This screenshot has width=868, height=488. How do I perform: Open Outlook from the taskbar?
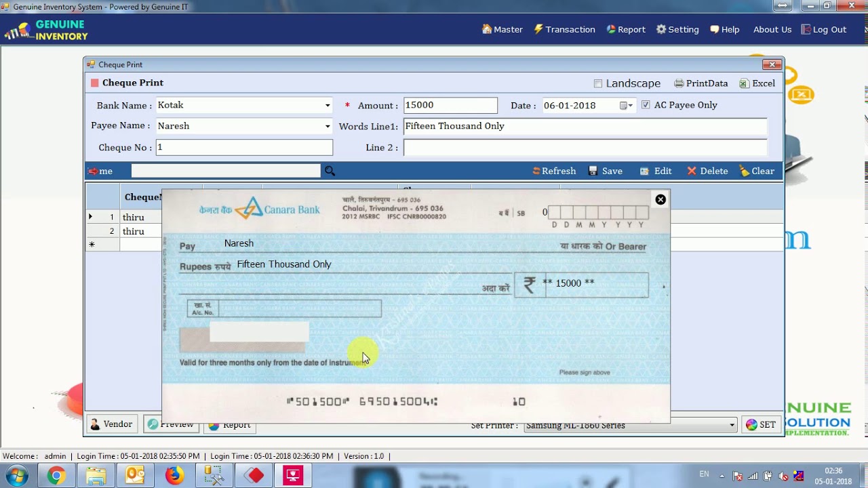click(x=135, y=476)
